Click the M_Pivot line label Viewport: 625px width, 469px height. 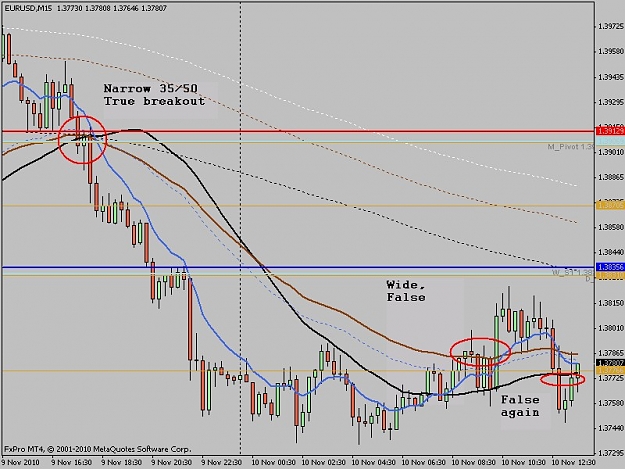point(571,147)
